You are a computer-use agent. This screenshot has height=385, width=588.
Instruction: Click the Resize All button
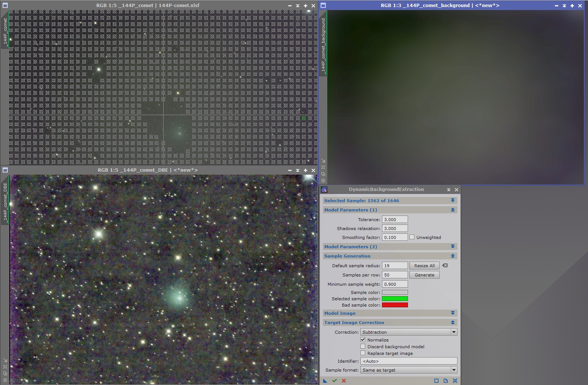[x=424, y=265]
